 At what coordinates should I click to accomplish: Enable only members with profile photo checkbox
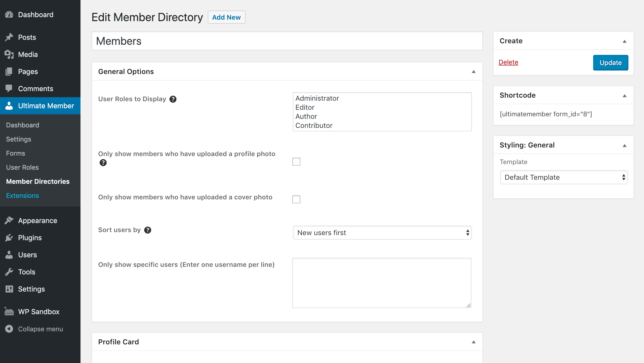pos(296,162)
